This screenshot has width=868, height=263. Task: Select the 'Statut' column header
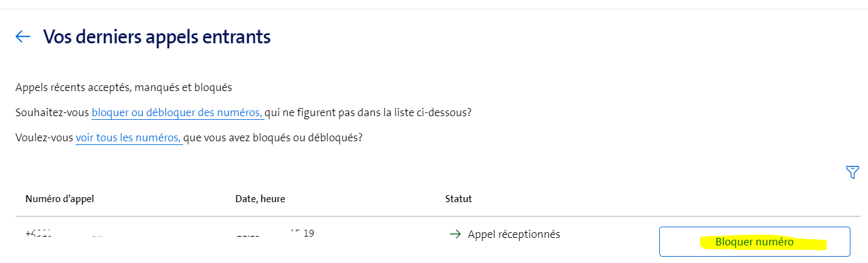(x=458, y=199)
